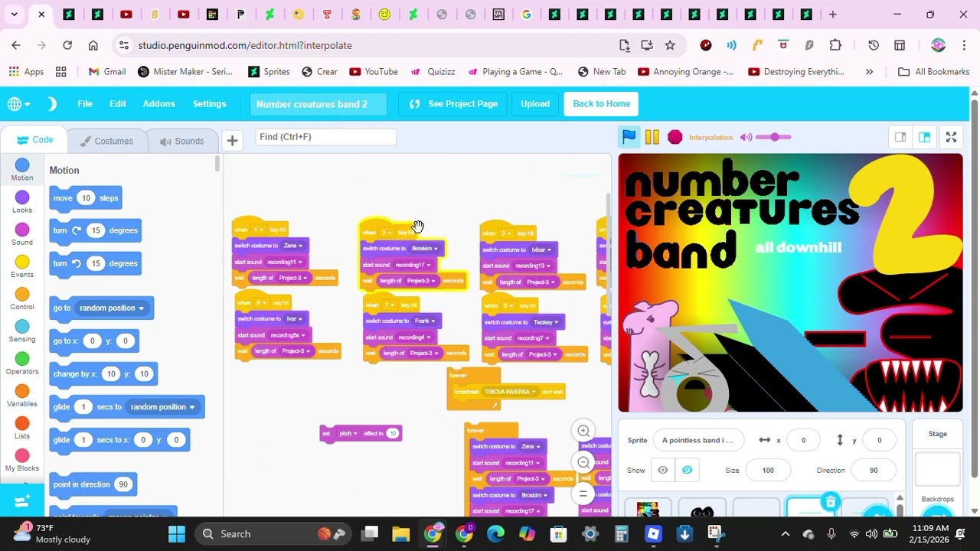Reset workspace zoom with equals icon
Viewport: 980px width, 551px height.
click(x=583, y=494)
